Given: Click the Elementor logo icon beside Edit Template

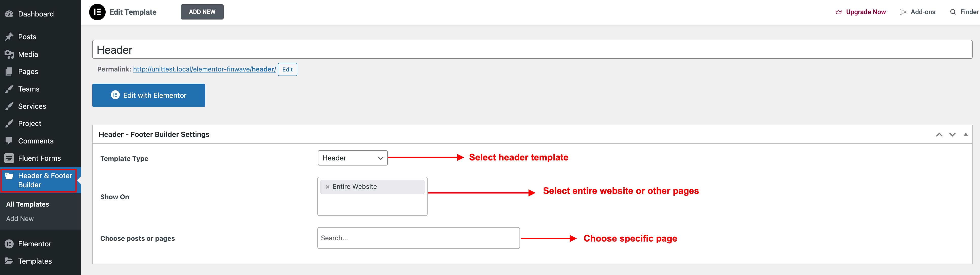Looking at the screenshot, I should pyautogui.click(x=97, y=12).
